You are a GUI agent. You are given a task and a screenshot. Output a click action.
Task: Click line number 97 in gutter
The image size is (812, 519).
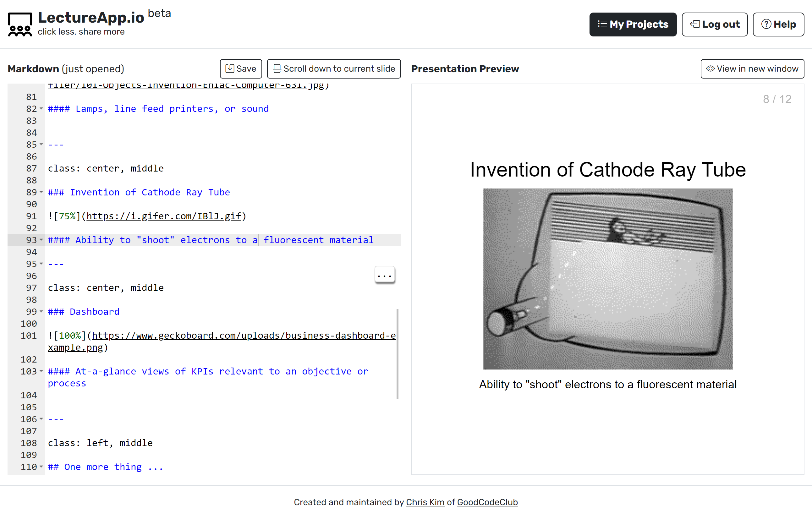[31, 288]
